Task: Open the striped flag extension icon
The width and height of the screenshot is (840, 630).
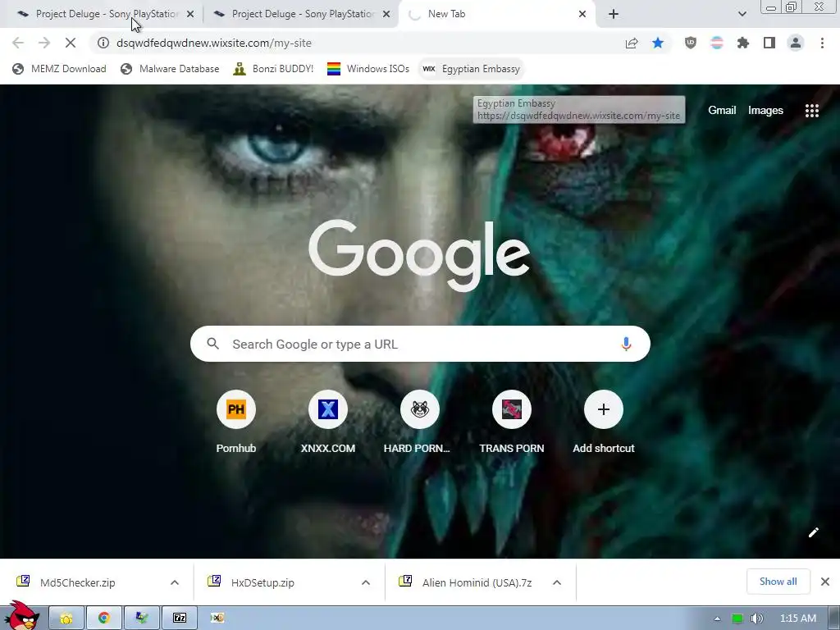Action: (x=717, y=43)
